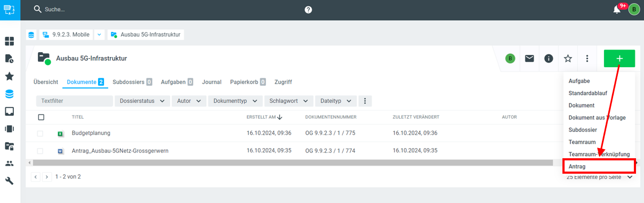Viewport: 644px width, 203px height.
Task: Open the Schlagwort filter dropdown
Action: coord(288,101)
